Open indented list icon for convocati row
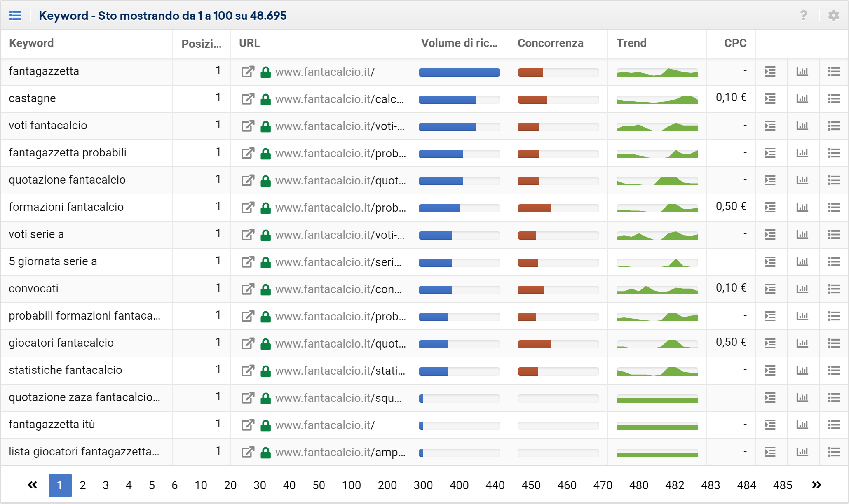 [770, 289]
